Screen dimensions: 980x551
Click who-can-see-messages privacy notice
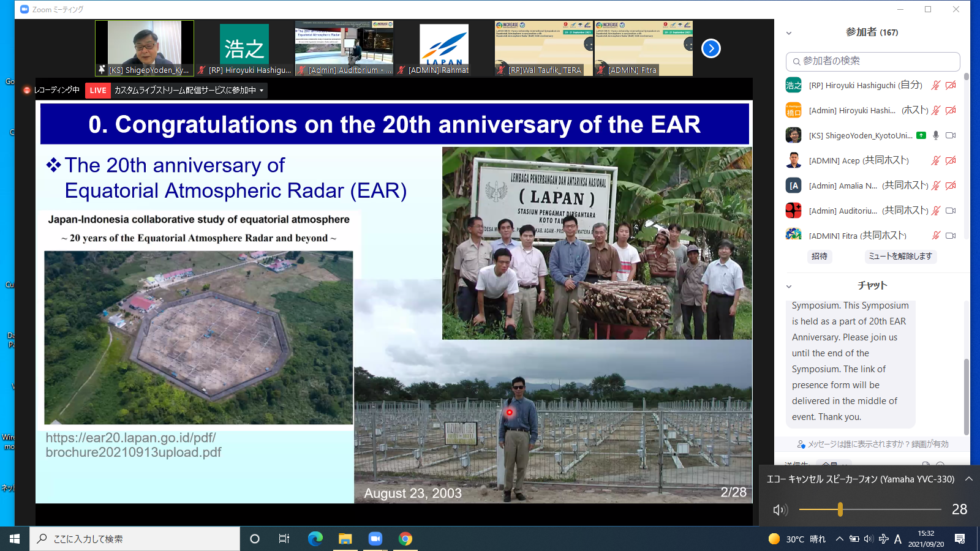click(x=872, y=444)
